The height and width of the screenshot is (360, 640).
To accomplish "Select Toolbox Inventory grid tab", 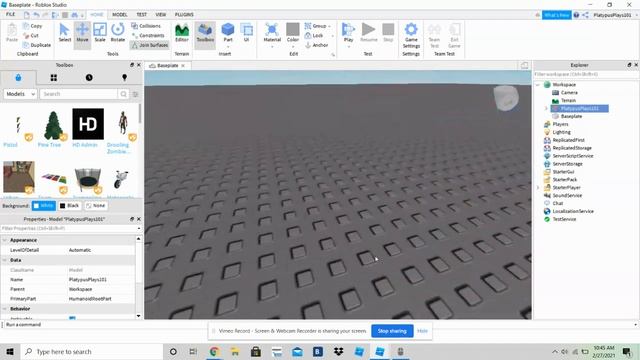I will point(53,78).
